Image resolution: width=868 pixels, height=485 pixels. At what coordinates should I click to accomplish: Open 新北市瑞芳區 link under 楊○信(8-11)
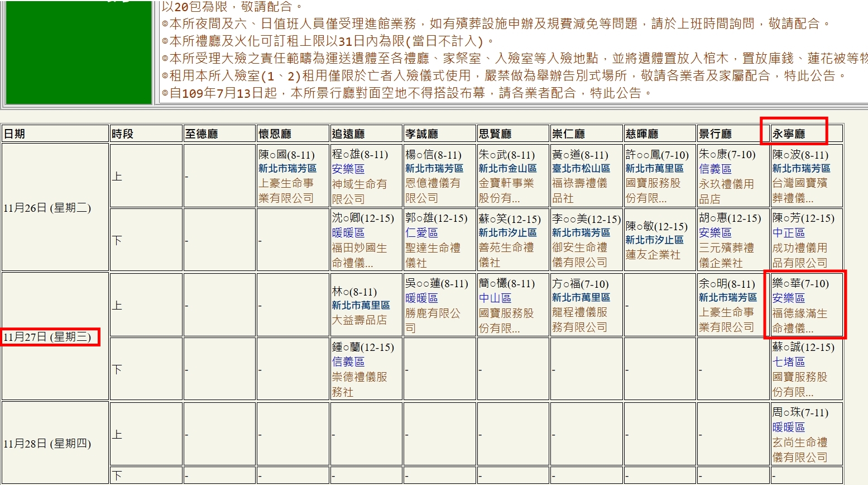(x=434, y=168)
